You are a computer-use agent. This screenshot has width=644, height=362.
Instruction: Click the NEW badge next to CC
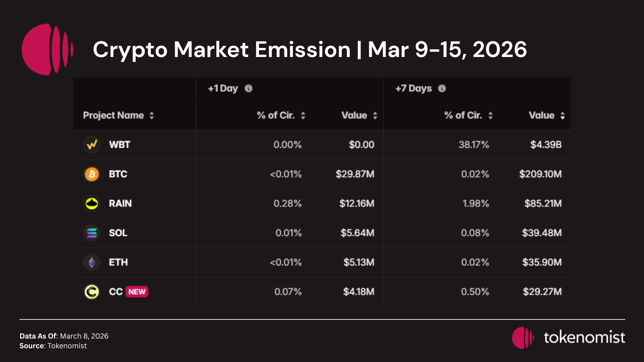coord(137,292)
